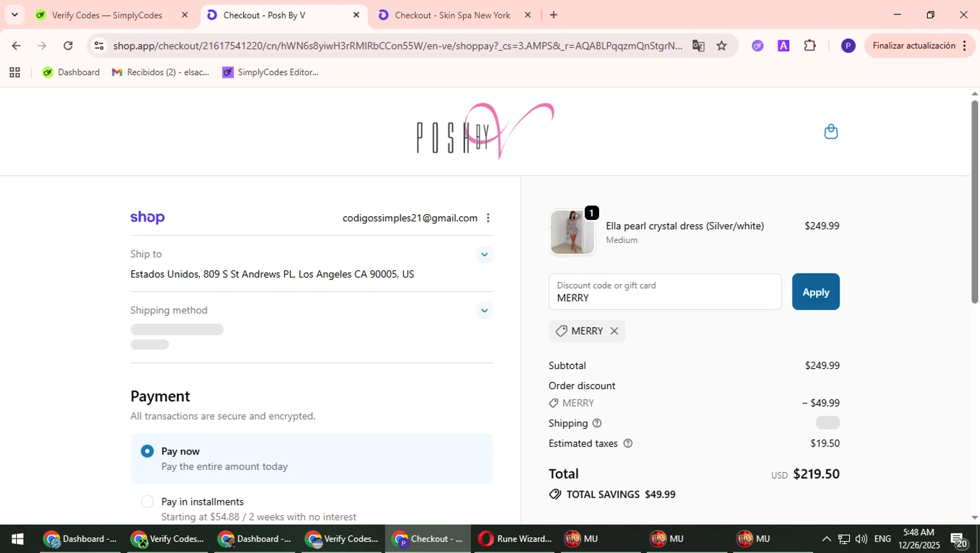Open SimplyCodes Editor bookmark
The height and width of the screenshot is (553, 980).
click(x=270, y=72)
